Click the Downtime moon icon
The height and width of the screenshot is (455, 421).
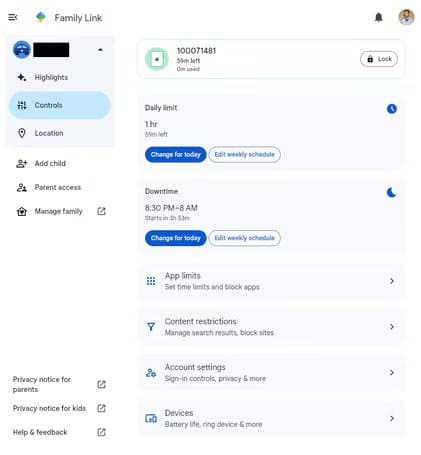pos(391,192)
